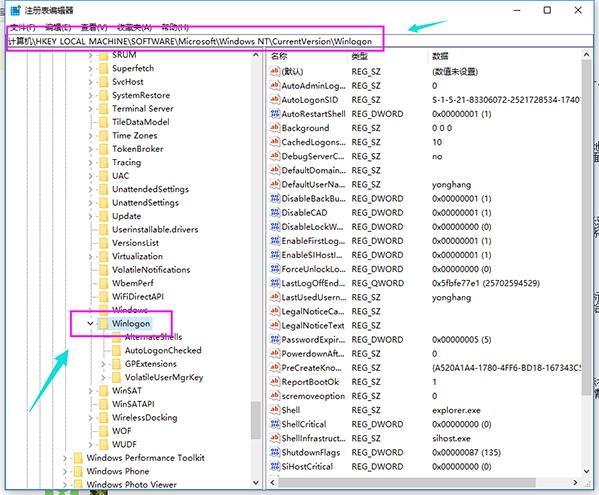Click the string icon beside DefaultUserNa value
This screenshot has height=495, width=599.
(x=274, y=184)
